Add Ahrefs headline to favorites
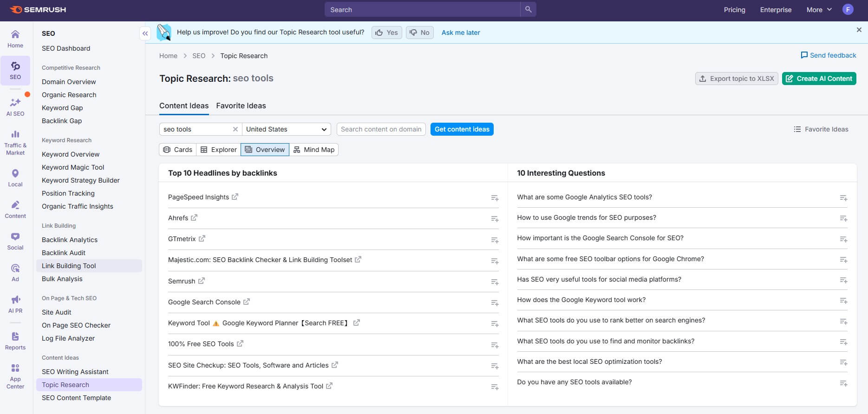The image size is (868, 414). point(495,219)
